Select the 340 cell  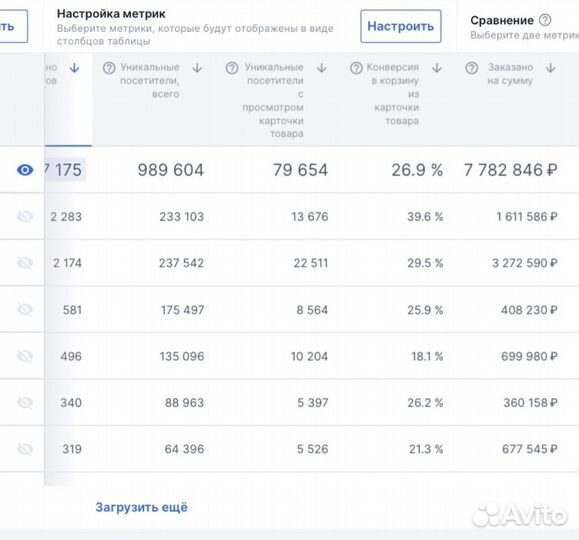pyautogui.click(x=71, y=403)
